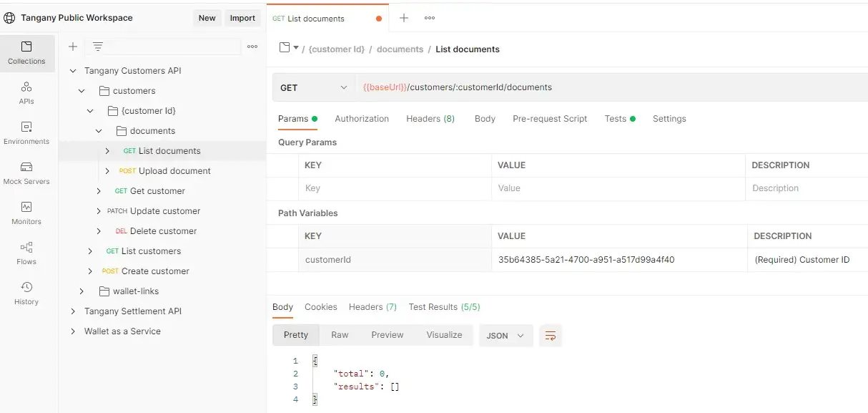Open the Mock Servers sidebar panel
868x413 pixels.
coord(26,174)
